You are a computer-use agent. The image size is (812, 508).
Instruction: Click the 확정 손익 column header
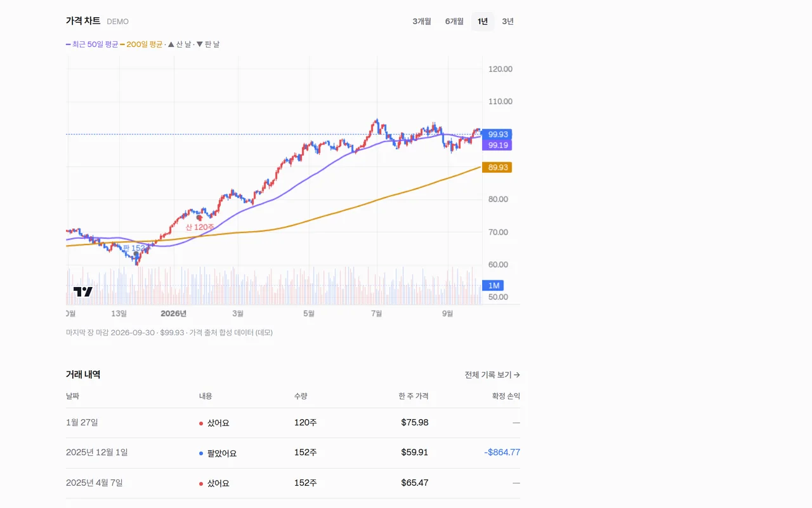tap(506, 396)
